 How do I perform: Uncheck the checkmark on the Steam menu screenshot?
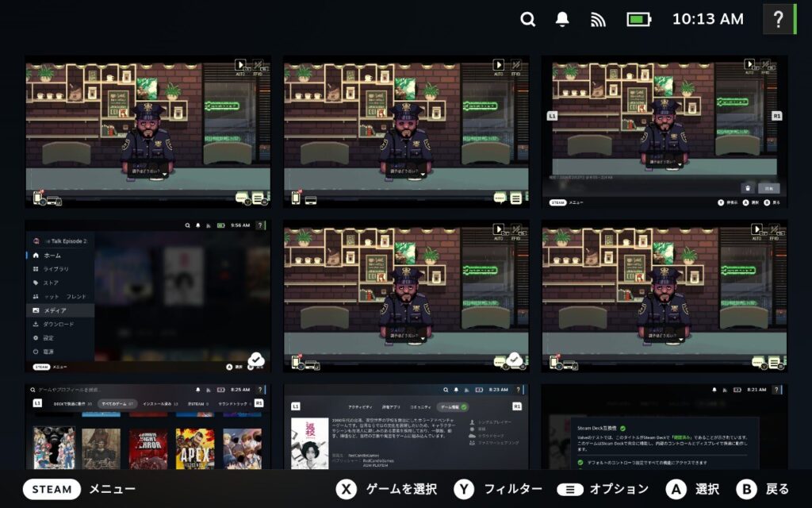(x=256, y=360)
